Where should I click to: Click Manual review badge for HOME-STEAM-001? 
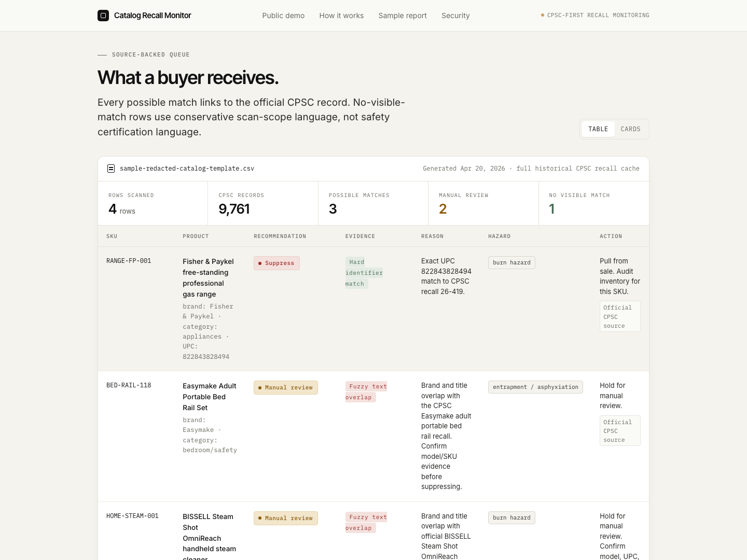(286, 518)
